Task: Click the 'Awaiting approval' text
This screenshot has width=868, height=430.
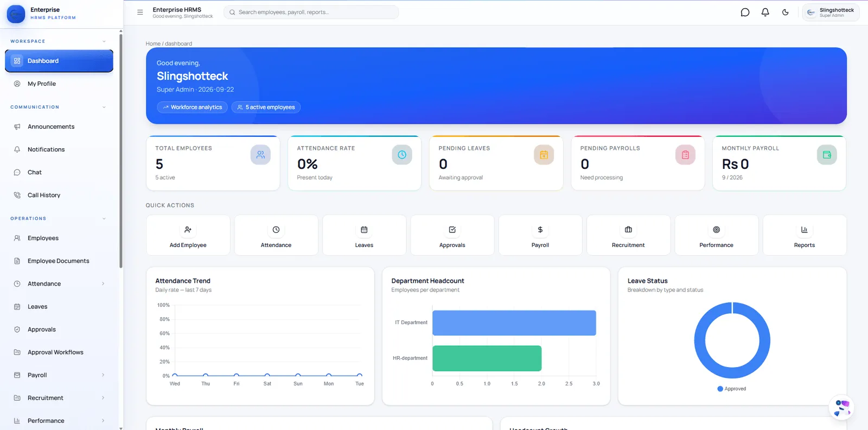Action: click(x=461, y=178)
